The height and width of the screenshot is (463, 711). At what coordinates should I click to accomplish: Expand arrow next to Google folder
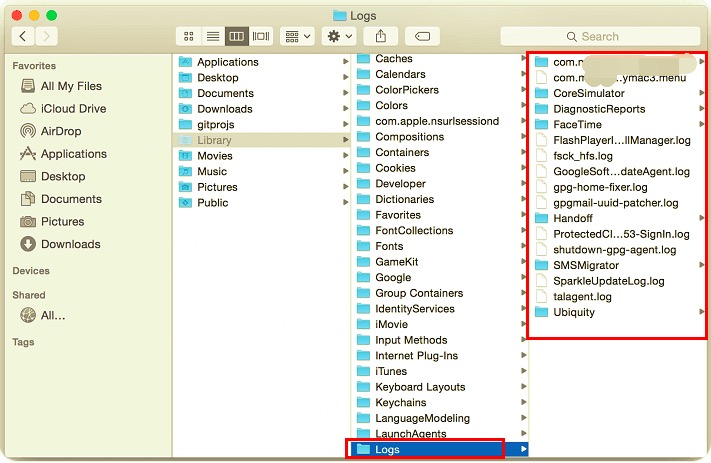[x=523, y=278]
